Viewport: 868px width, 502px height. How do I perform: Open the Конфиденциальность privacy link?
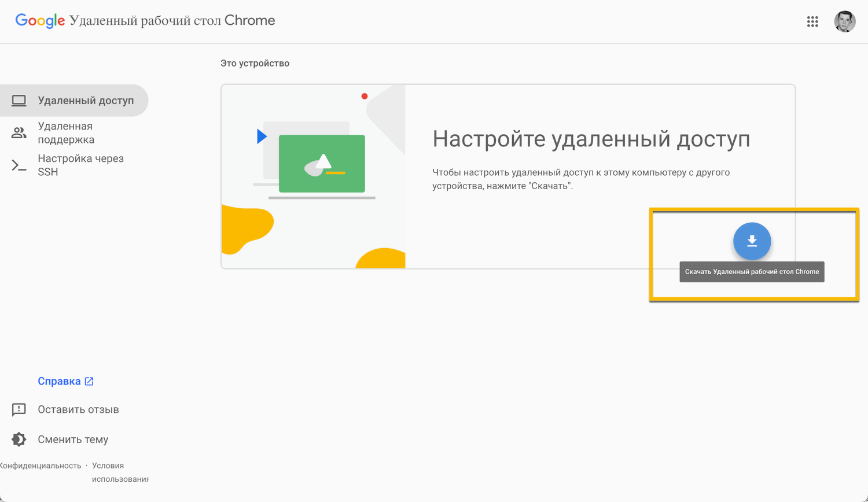(x=41, y=465)
